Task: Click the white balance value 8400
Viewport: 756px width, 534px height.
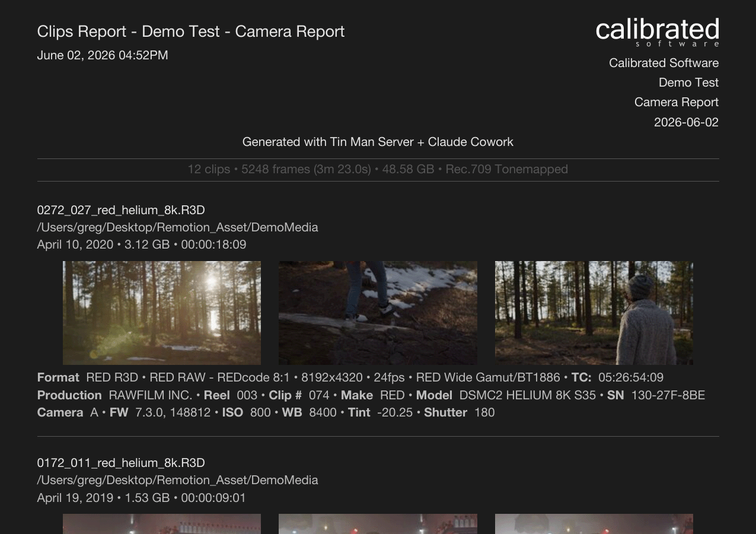Action: click(x=323, y=412)
